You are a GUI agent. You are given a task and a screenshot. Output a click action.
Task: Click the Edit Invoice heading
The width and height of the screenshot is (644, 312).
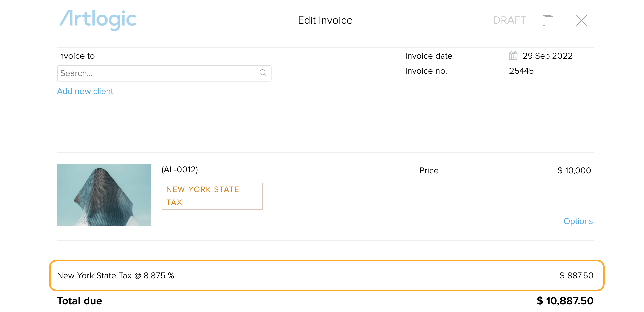click(325, 20)
